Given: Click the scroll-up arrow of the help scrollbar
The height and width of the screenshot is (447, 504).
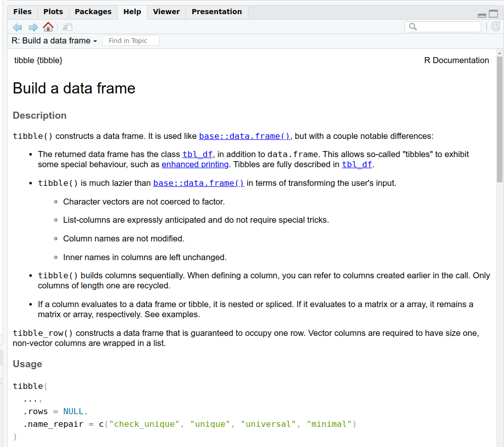Looking at the screenshot, I should pyautogui.click(x=499, y=53).
